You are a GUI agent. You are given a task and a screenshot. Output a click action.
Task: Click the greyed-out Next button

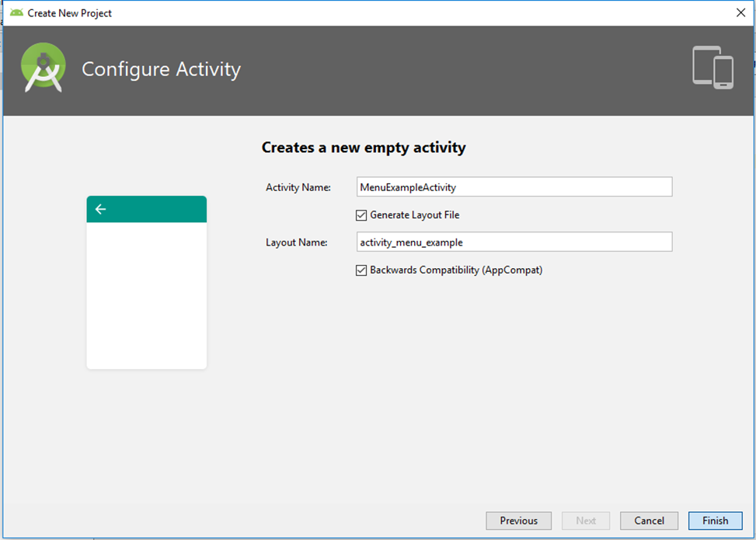[586, 521]
